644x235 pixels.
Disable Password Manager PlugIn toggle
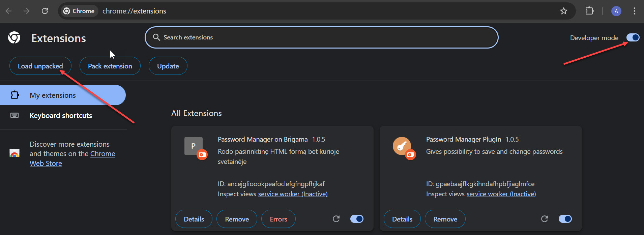point(565,219)
